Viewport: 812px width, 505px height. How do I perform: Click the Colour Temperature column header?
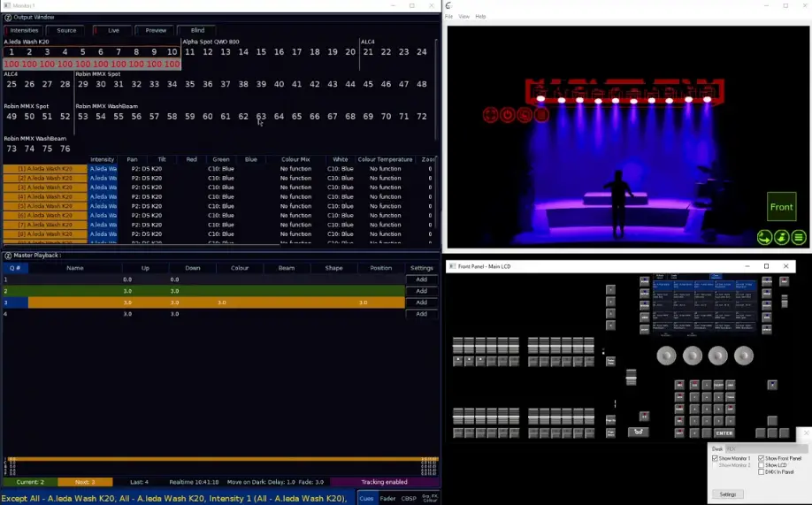coord(385,159)
